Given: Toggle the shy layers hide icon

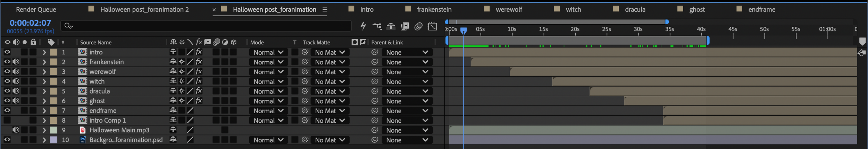Looking at the screenshot, I should click(x=391, y=26).
